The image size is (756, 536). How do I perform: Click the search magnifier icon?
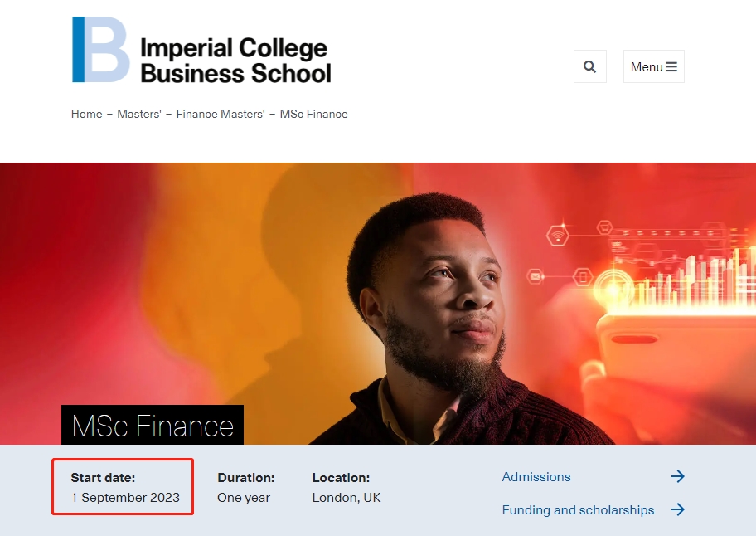click(x=589, y=66)
